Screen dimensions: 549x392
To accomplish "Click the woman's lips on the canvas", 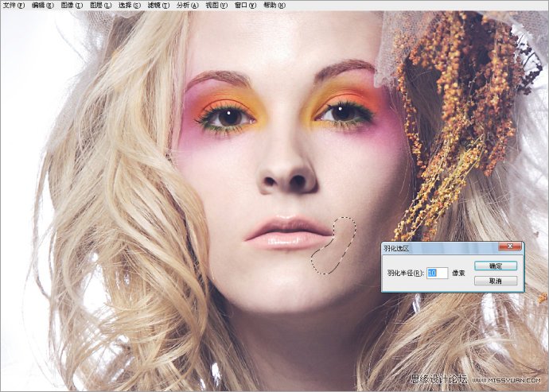I will coord(288,233).
